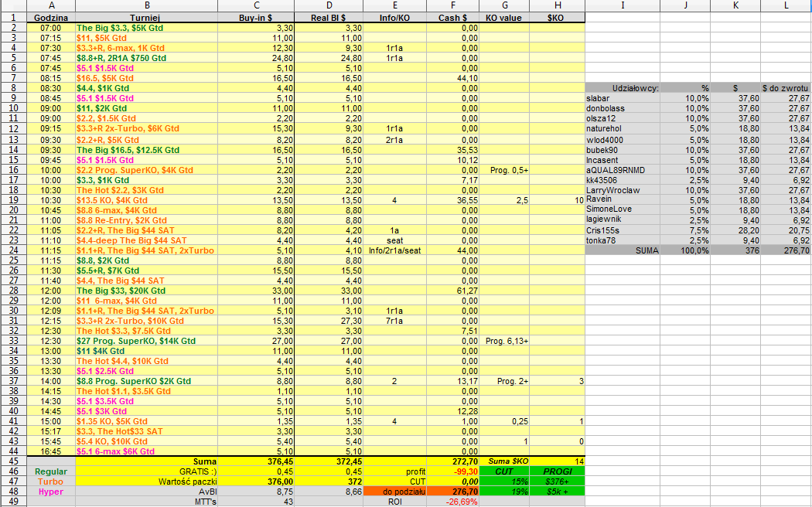
Task: Click the Suma total 376,45 cell
Action: (256, 461)
